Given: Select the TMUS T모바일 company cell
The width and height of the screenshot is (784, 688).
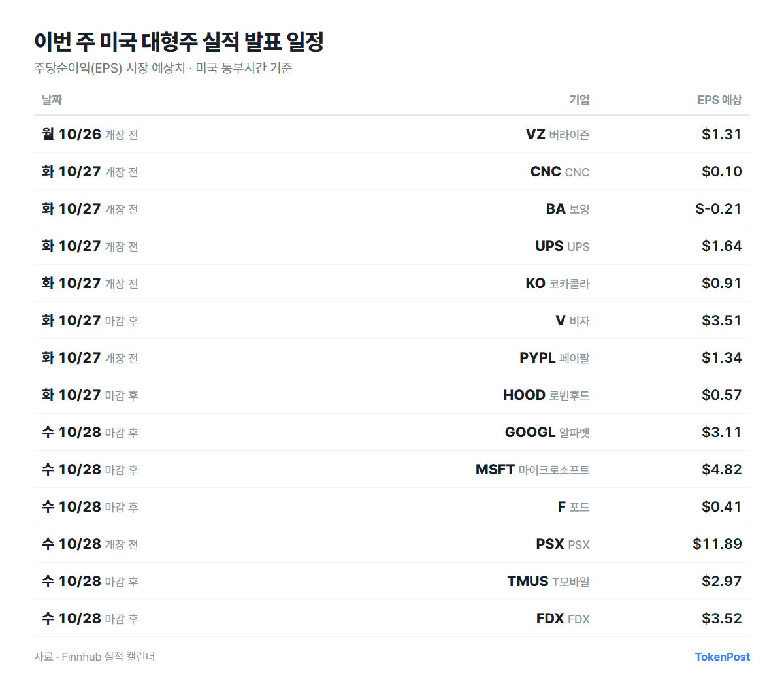Looking at the screenshot, I should click(549, 581).
